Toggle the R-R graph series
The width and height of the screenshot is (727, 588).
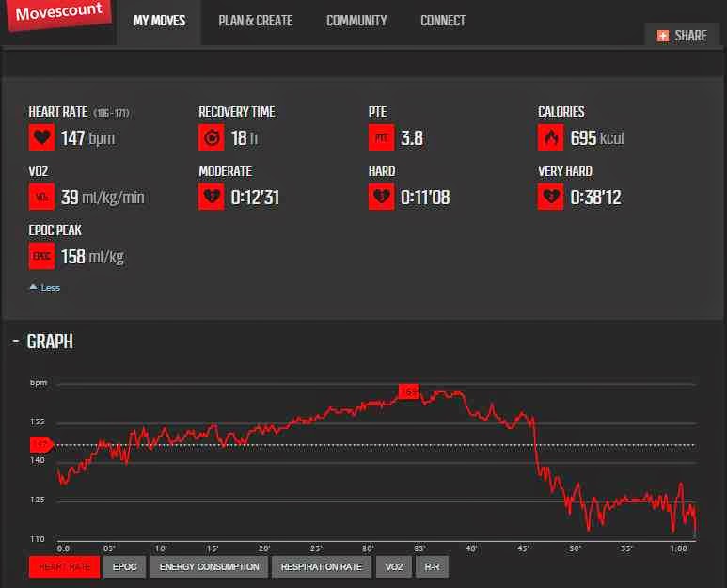[432, 566]
